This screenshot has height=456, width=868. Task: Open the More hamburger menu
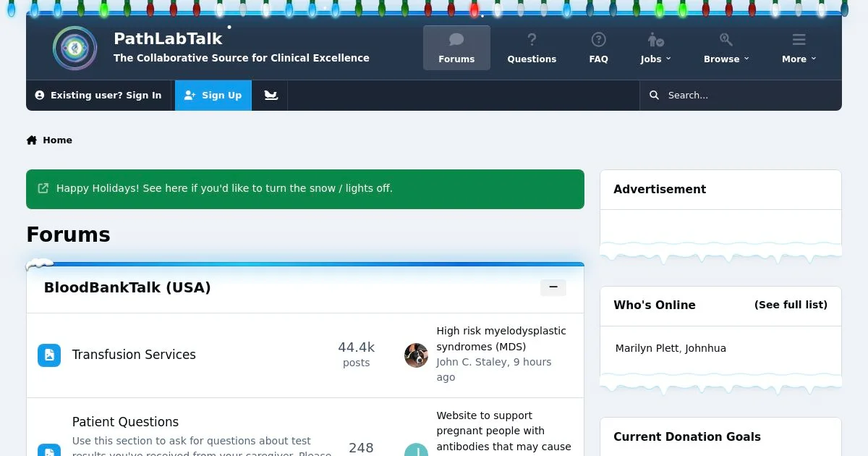(799, 48)
